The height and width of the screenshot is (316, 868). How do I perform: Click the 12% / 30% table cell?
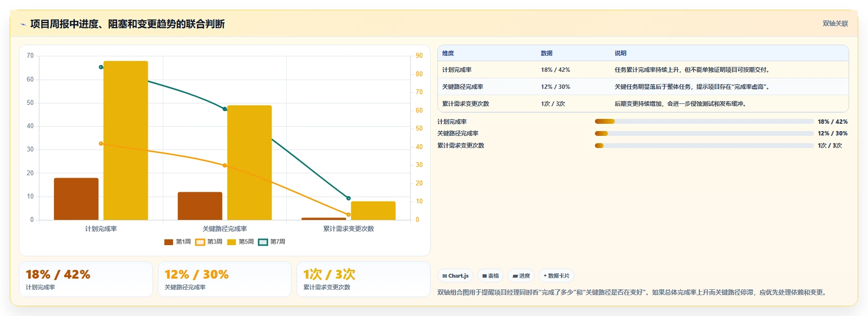pos(556,87)
